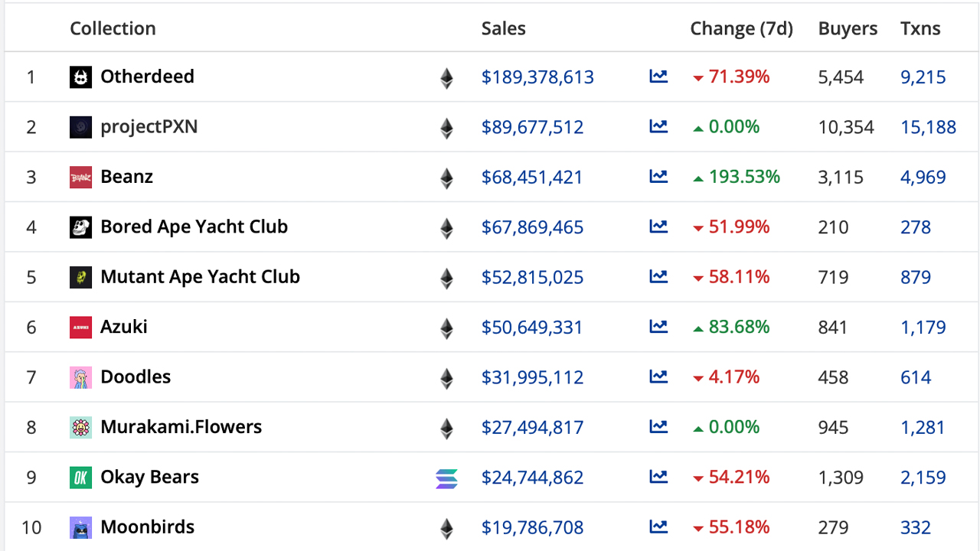The height and width of the screenshot is (551, 980).
Task: Open the Doodles collection link
Action: click(136, 377)
